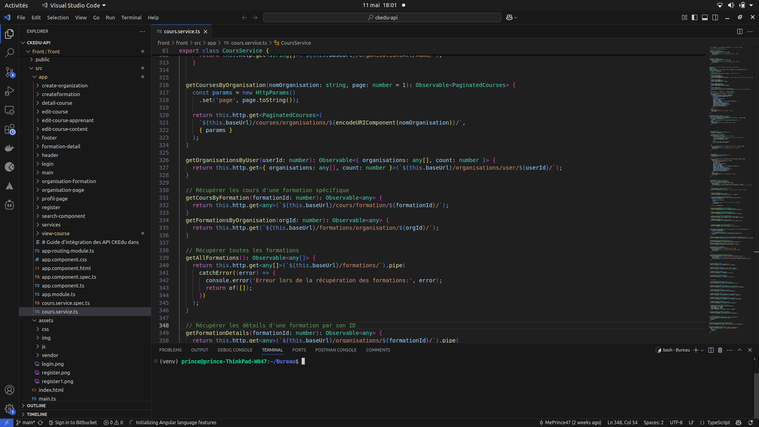Click the Accounts icon
The height and width of the screenshot is (427, 759).
[10, 390]
